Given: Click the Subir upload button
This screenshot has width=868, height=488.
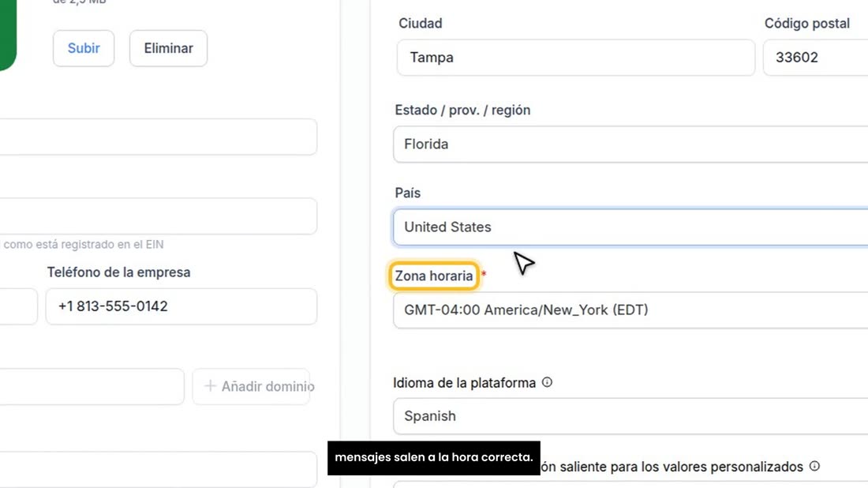Looking at the screenshot, I should pyautogui.click(x=84, y=48).
